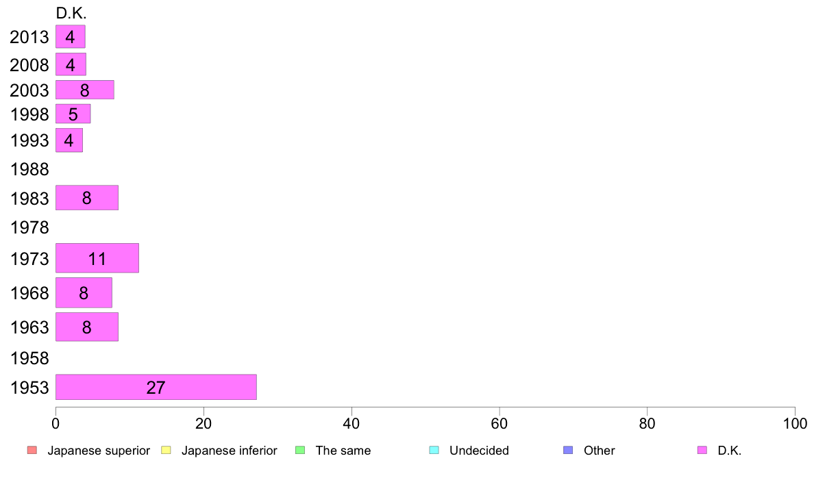Viewport: 814px width, 504px height.
Task: Click the 1983 bar showing 8
Action: click(87, 198)
